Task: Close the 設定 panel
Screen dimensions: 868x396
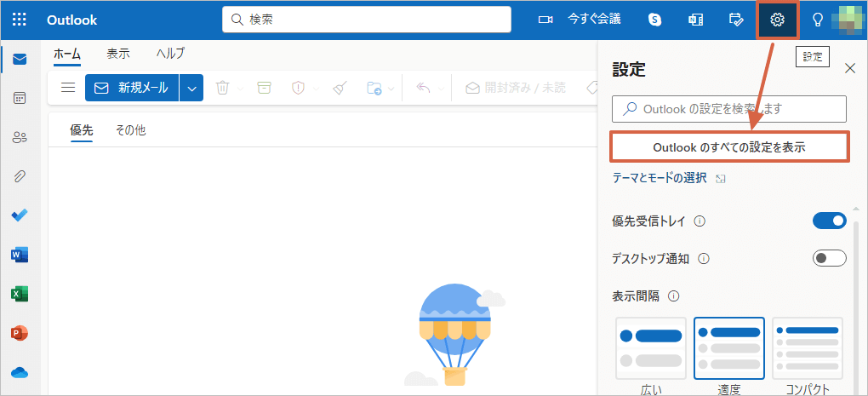Action: coord(850,68)
